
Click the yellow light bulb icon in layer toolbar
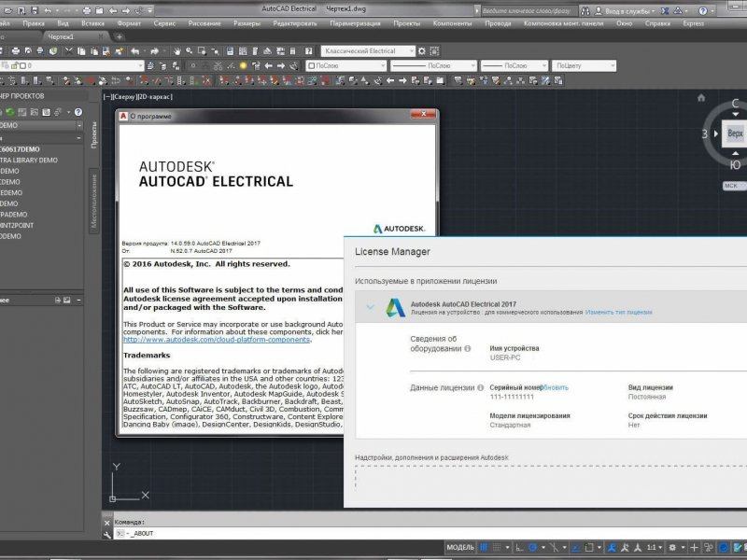click(x=243, y=65)
